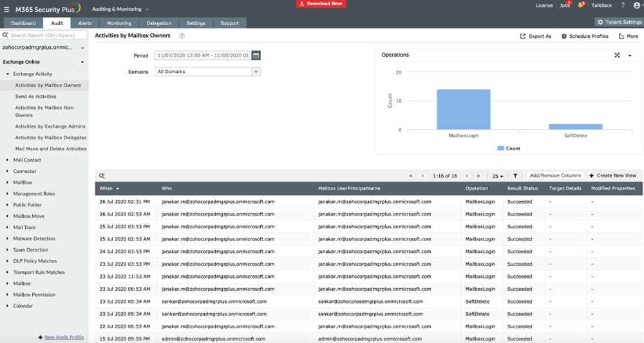Open the New Audit Profile link
The width and height of the screenshot is (644, 343).
click(64, 337)
